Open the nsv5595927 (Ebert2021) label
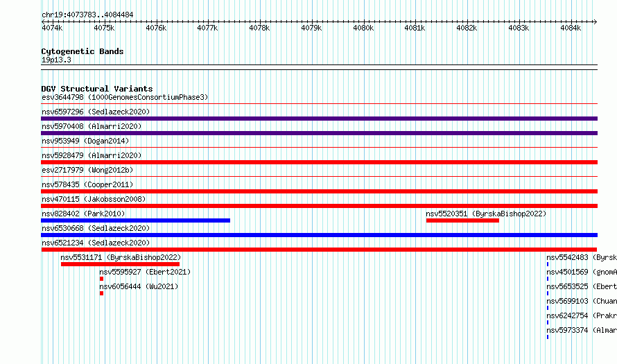Image resolution: width=617 pixels, height=364 pixels. (x=145, y=272)
